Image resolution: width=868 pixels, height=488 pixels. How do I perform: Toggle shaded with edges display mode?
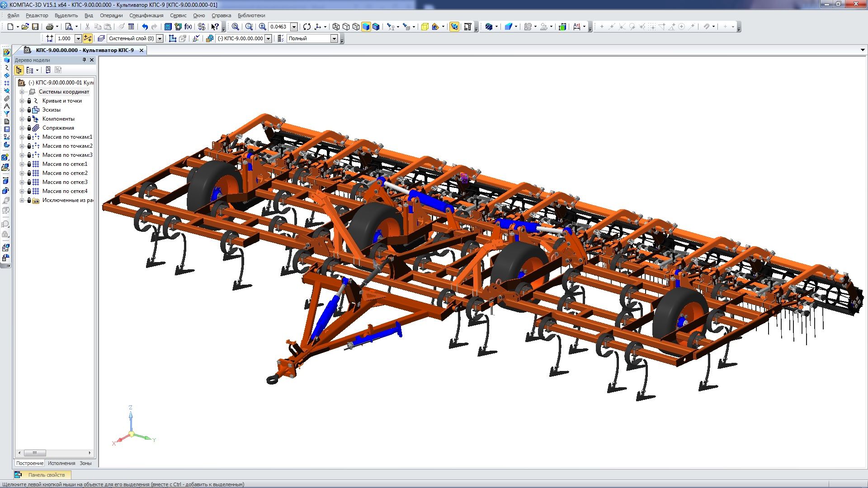coord(376,27)
